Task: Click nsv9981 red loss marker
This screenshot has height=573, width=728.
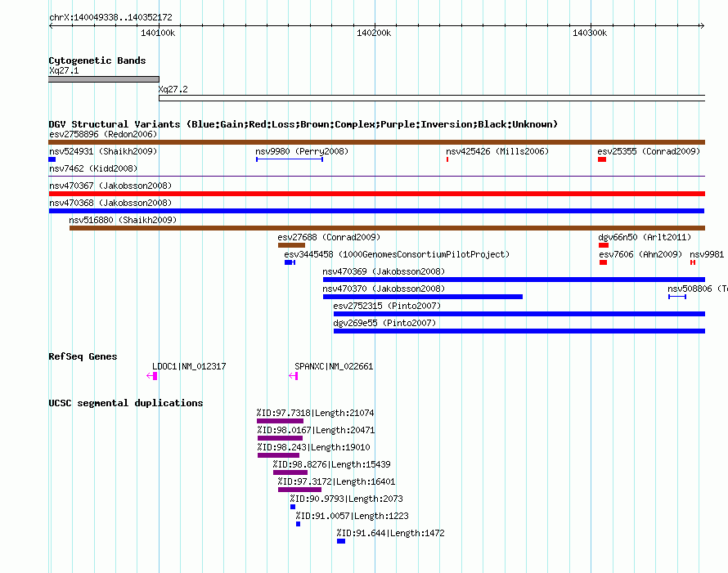Action: pos(693,262)
